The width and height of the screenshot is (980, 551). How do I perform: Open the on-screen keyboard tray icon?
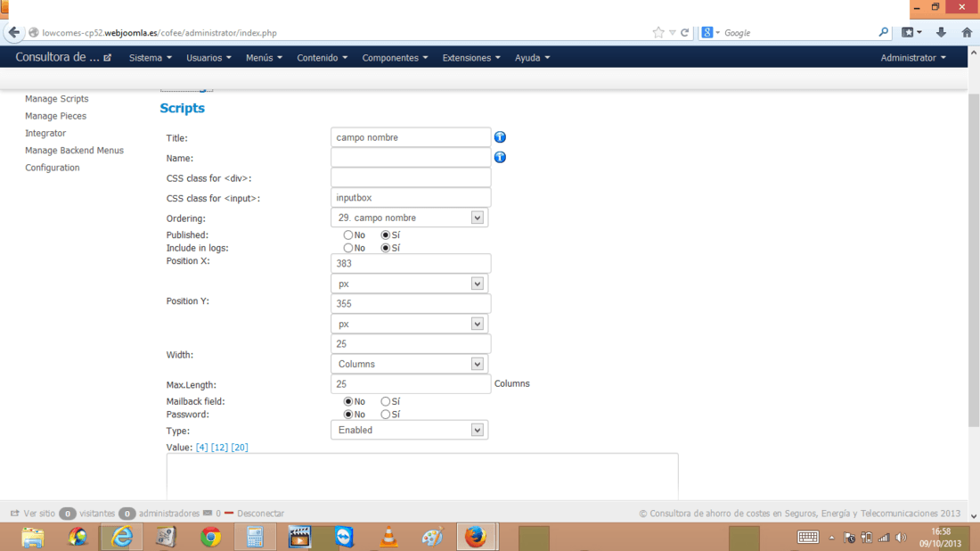807,538
